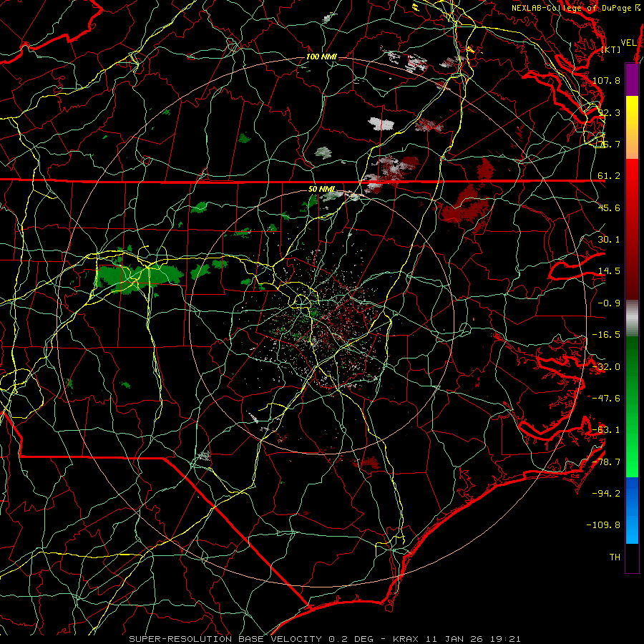Image resolution: width=644 pixels, height=644 pixels.
Task: Click the 45.6 velocity scale value
Action: coord(609,208)
